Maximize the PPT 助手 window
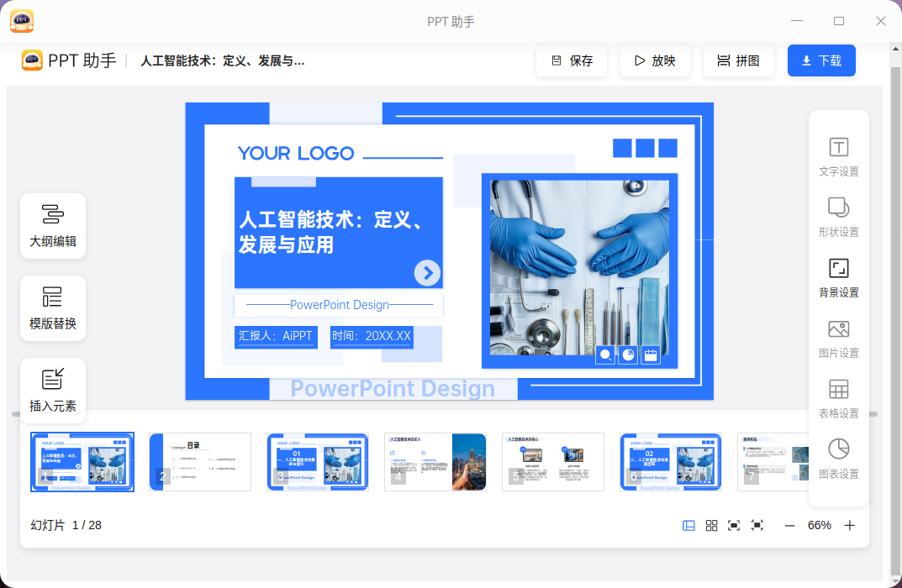 click(839, 21)
